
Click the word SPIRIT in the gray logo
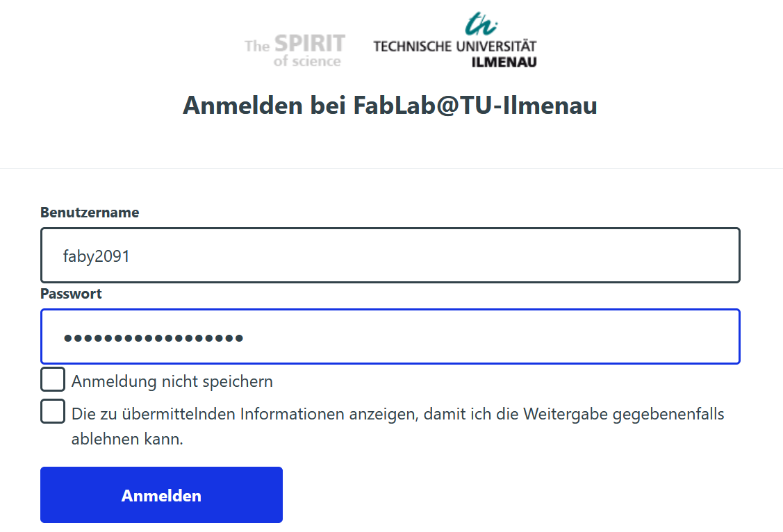[x=309, y=44]
